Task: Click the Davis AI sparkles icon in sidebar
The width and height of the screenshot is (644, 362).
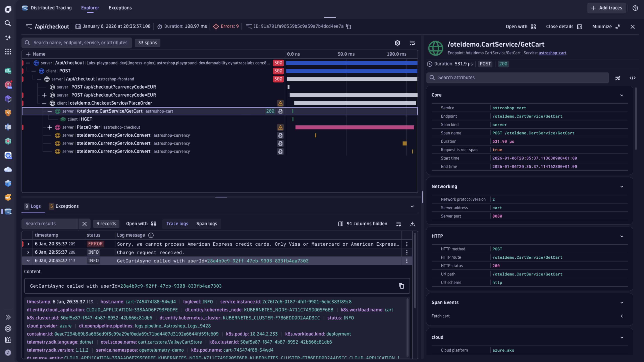Action: click(8, 38)
